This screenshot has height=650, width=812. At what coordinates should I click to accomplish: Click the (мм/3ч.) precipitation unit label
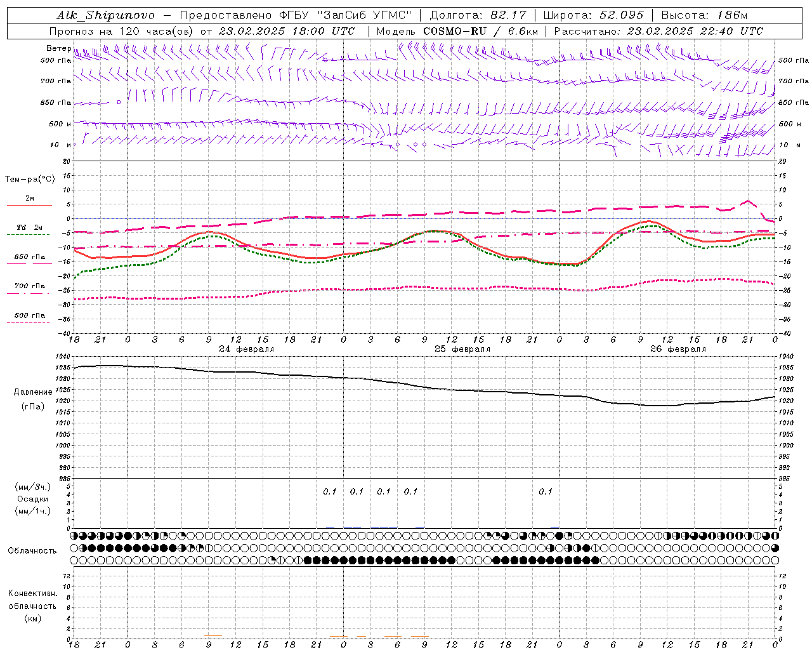[x=33, y=487]
